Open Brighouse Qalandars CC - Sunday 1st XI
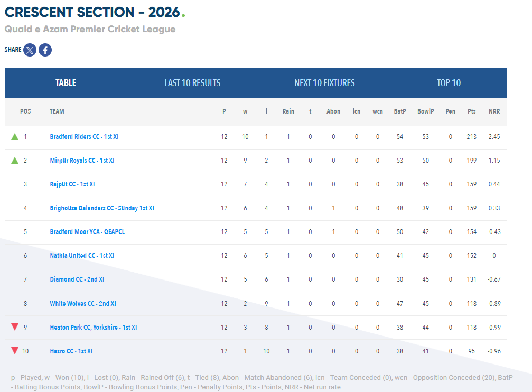The image size is (532, 392). (102, 208)
